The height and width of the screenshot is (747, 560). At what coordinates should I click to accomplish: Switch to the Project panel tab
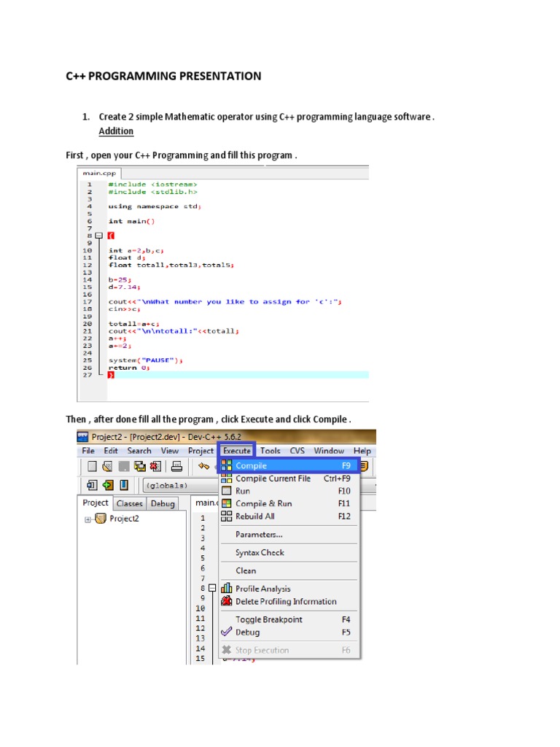pyautogui.click(x=96, y=503)
